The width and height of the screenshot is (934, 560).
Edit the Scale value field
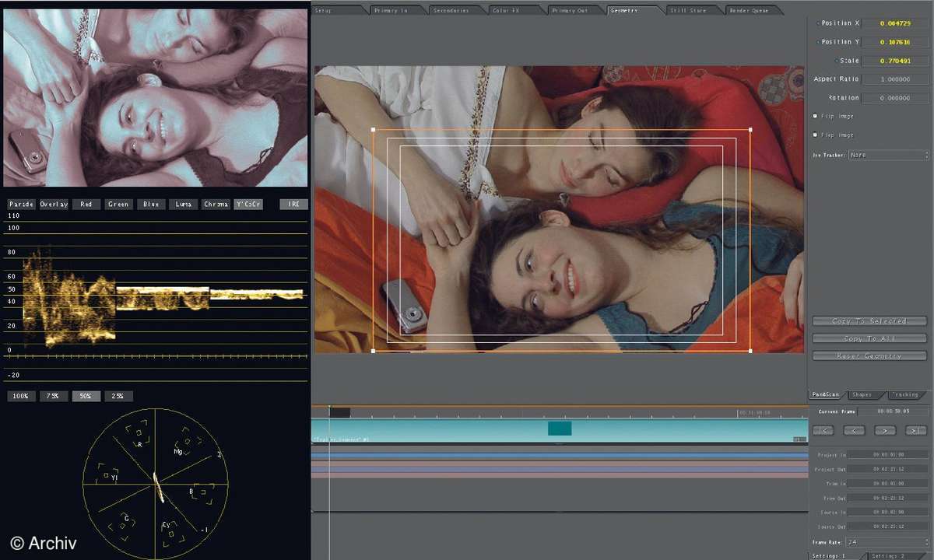coord(895,61)
